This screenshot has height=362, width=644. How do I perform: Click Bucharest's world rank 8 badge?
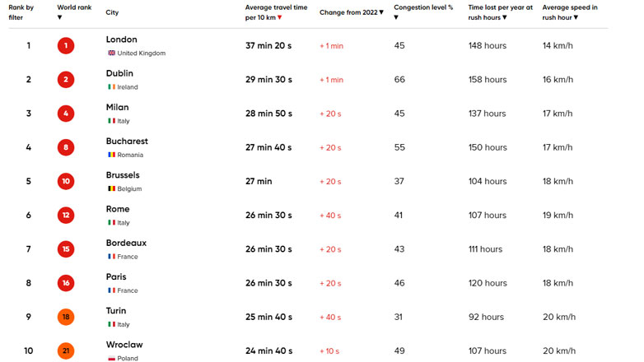click(x=66, y=148)
